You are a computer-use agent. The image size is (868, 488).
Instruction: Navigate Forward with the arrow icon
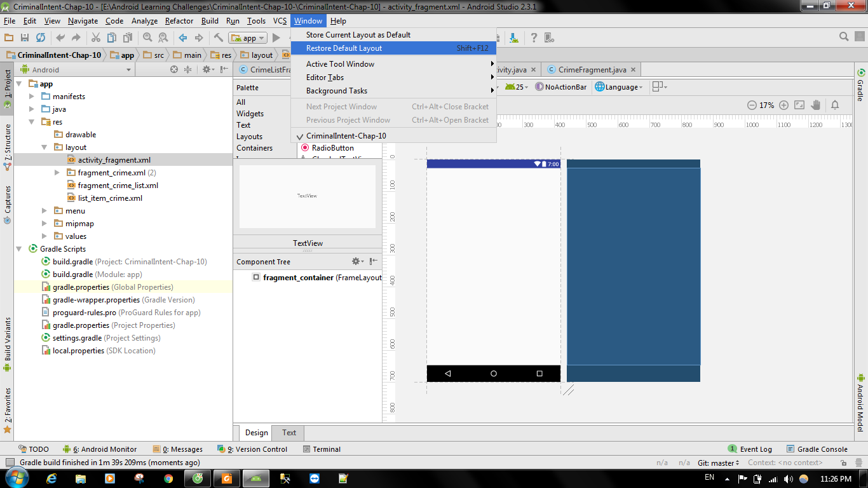(x=199, y=38)
